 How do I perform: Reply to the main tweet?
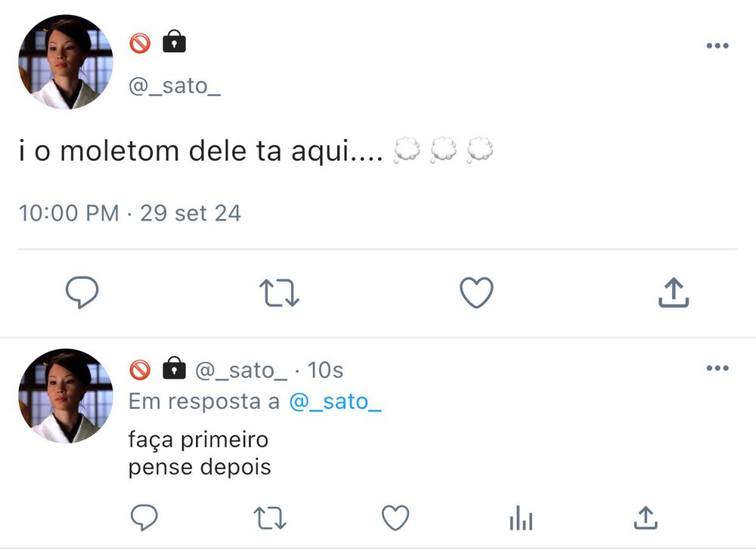[82, 293]
